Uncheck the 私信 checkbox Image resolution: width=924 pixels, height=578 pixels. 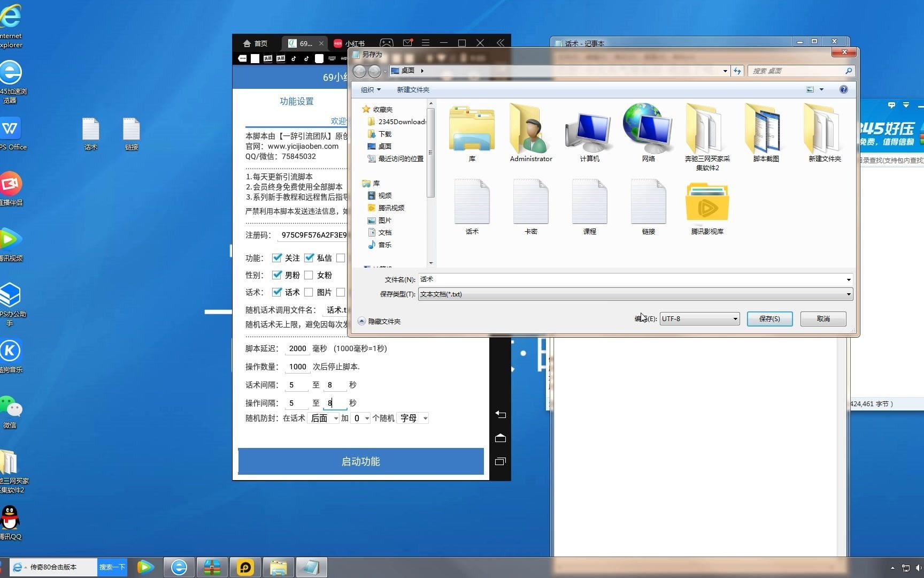(x=309, y=258)
